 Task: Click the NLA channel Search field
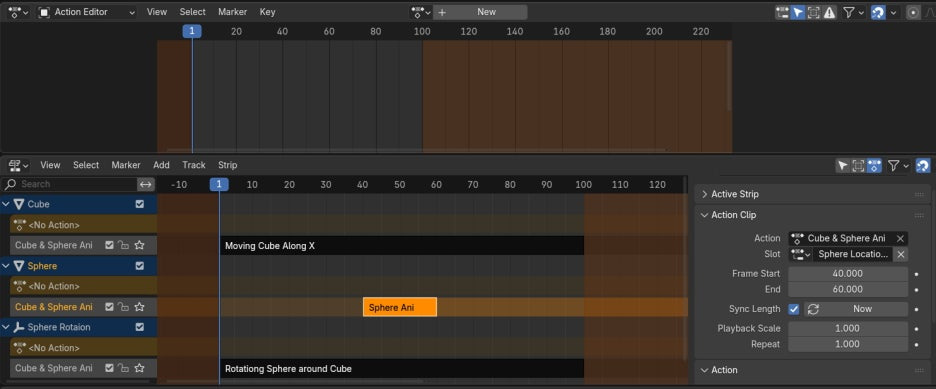(70, 184)
